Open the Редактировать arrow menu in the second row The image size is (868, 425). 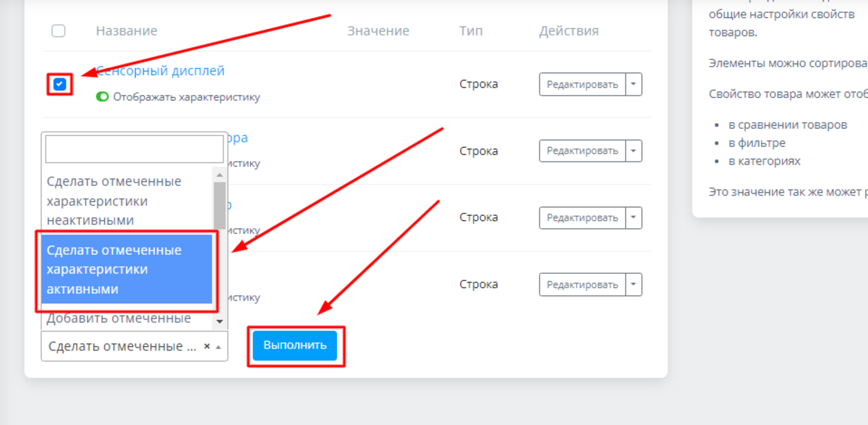point(634,151)
